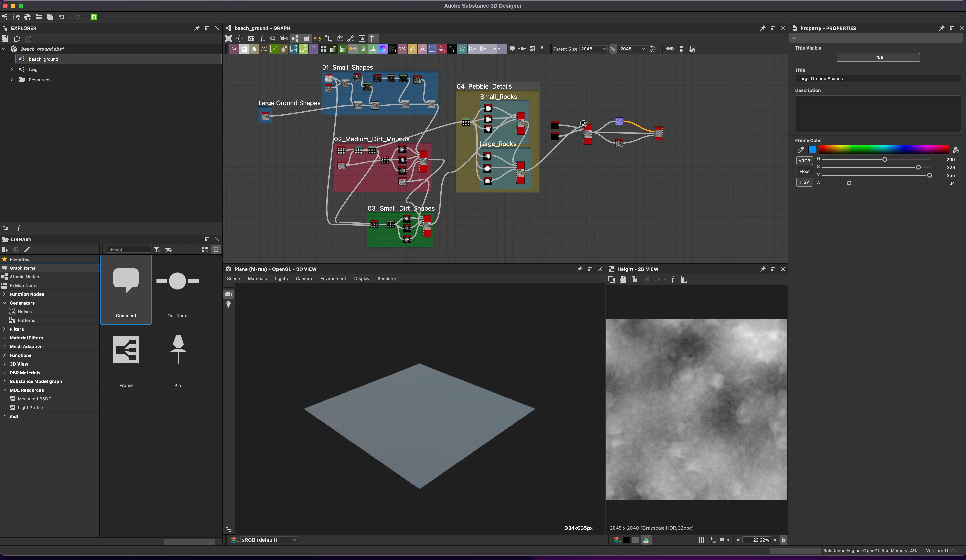Expand the twig graph in Explorer

click(x=11, y=69)
